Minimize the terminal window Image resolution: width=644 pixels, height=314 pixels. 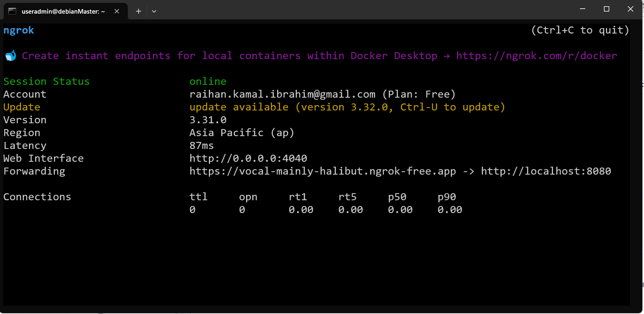point(582,9)
